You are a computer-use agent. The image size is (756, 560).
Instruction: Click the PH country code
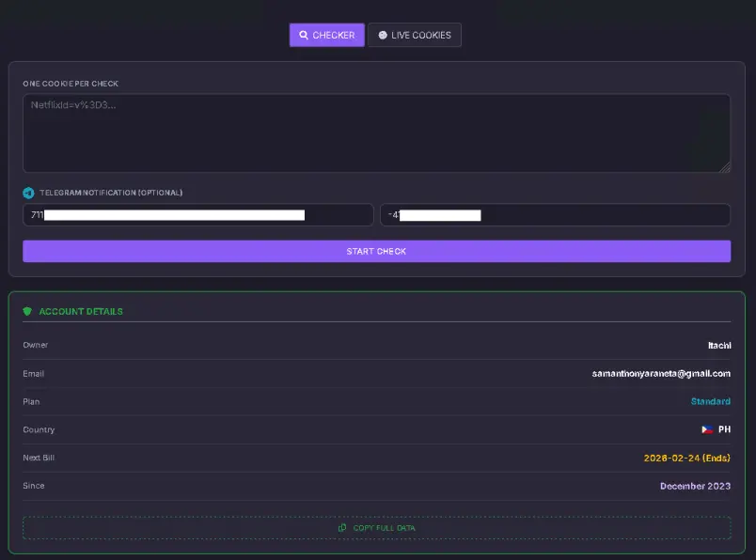coord(725,429)
